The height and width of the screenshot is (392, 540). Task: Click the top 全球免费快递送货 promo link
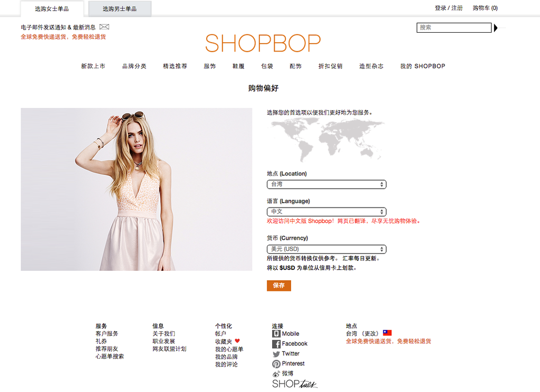(63, 37)
